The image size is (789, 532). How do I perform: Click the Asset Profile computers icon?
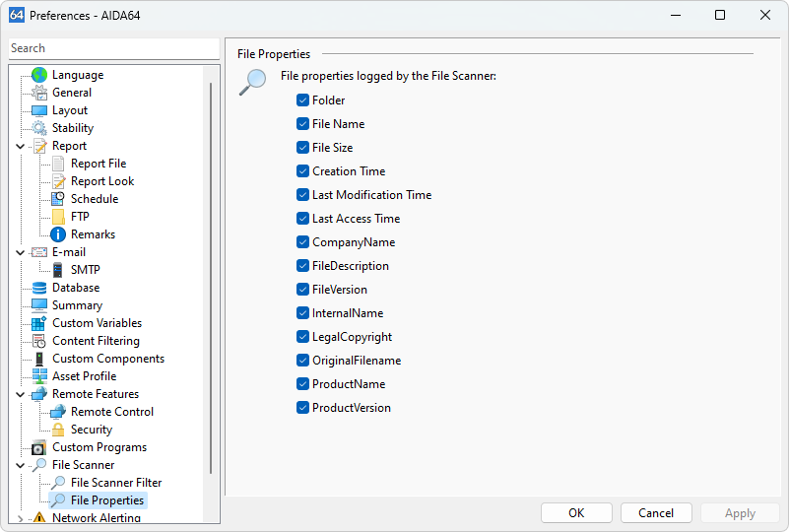39,376
